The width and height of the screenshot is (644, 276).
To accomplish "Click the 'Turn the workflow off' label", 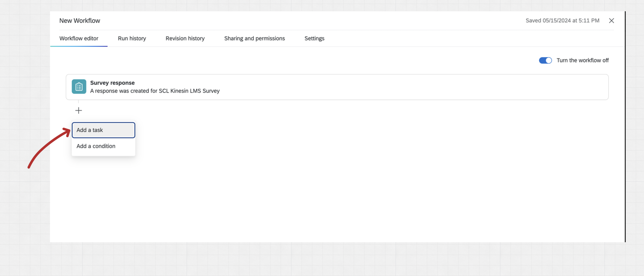I will [582, 60].
